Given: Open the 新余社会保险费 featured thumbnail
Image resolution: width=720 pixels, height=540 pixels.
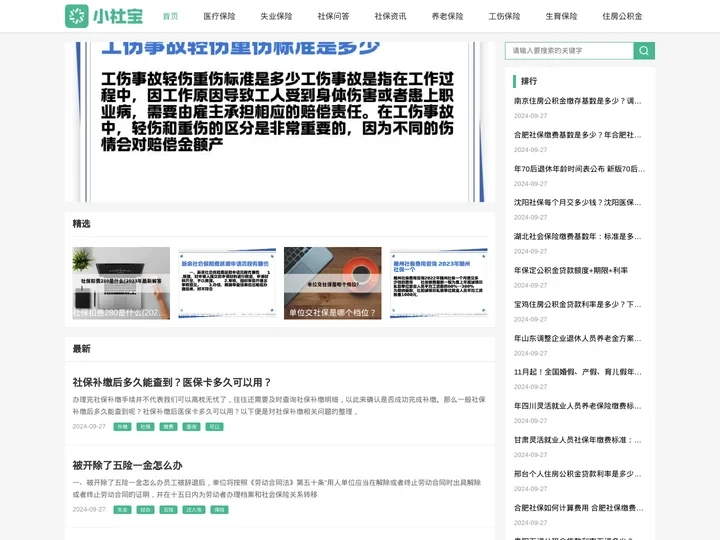Looking at the screenshot, I should [x=227, y=283].
